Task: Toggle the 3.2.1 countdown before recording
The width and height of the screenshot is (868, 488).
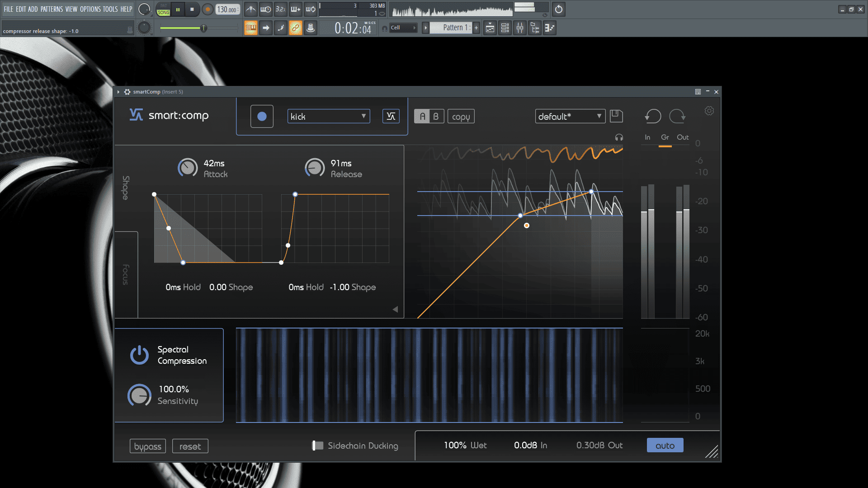Action: 281,9
